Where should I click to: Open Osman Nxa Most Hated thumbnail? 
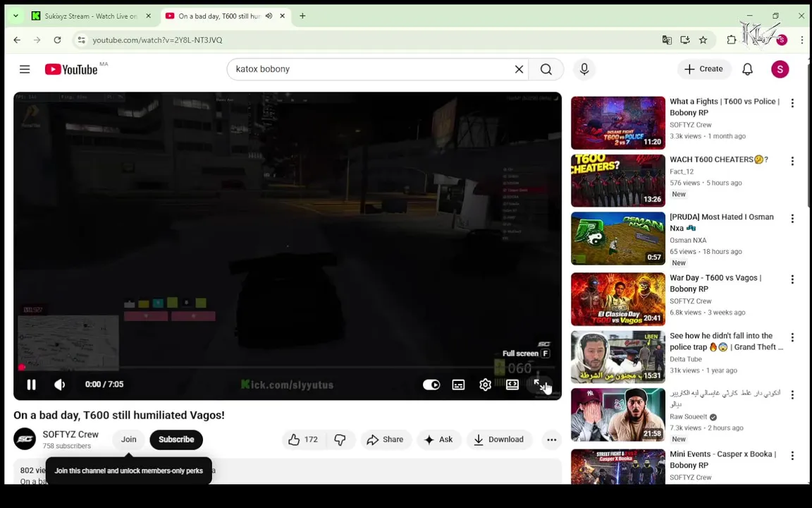point(617,238)
